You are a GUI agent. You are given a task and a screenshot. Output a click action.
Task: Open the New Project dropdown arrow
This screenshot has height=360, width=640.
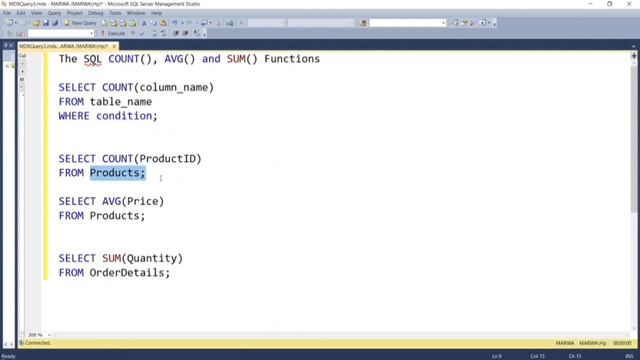pos(16,23)
